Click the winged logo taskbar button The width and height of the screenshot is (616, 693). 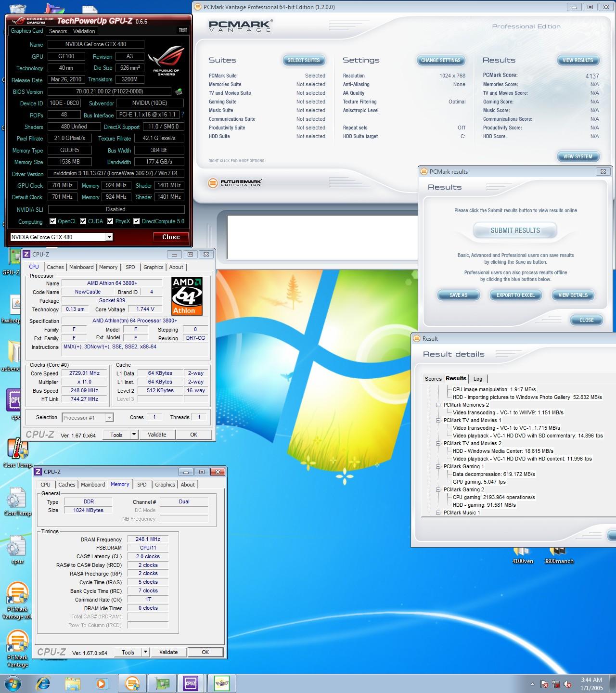coord(221,683)
